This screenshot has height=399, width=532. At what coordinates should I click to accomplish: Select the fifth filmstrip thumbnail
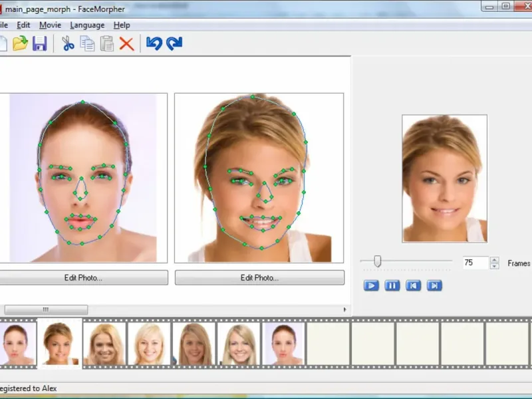[x=194, y=344]
